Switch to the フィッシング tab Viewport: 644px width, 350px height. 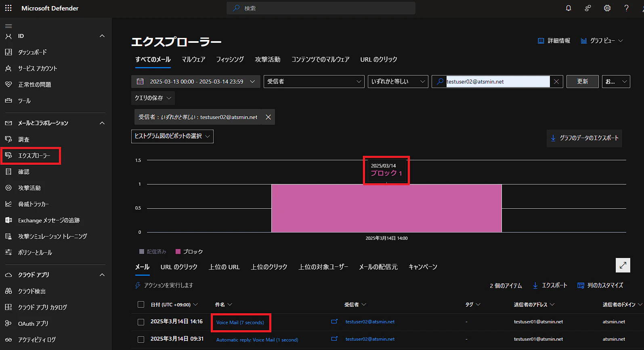(230, 59)
